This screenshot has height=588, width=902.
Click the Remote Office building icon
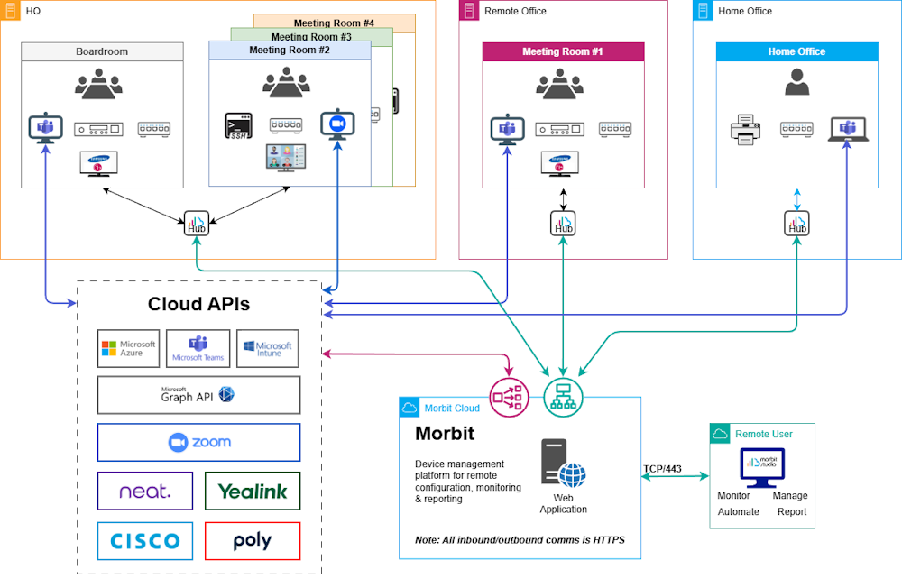pyautogui.click(x=469, y=10)
